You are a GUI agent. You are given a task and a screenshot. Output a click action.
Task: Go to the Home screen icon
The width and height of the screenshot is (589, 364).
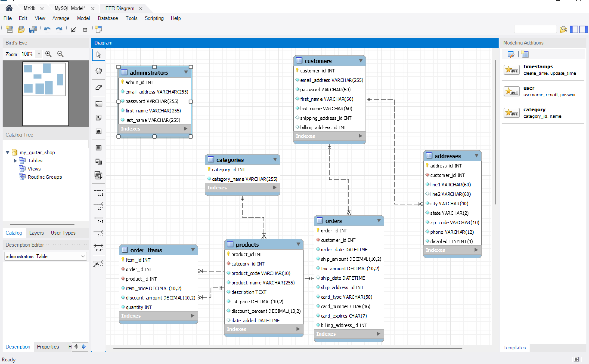(9, 8)
